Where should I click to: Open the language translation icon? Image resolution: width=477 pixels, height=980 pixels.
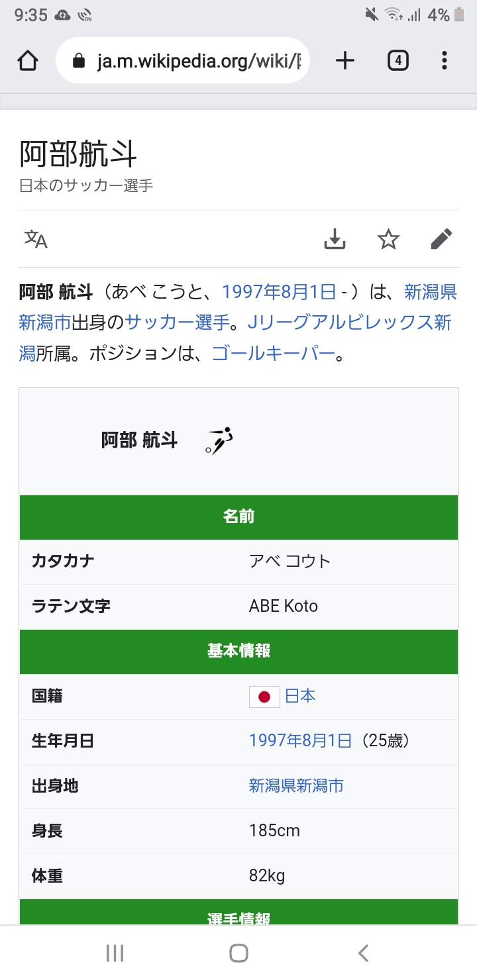click(x=36, y=239)
